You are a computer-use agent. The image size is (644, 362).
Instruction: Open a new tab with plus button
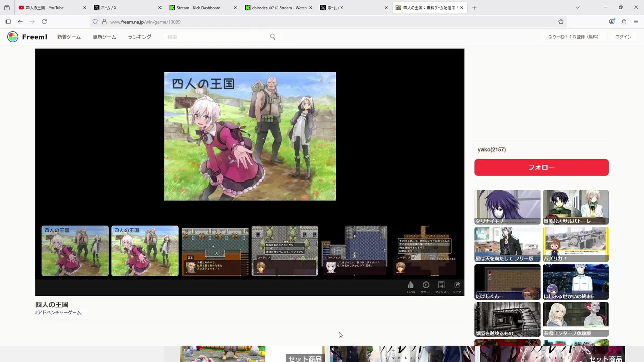(474, 8)
